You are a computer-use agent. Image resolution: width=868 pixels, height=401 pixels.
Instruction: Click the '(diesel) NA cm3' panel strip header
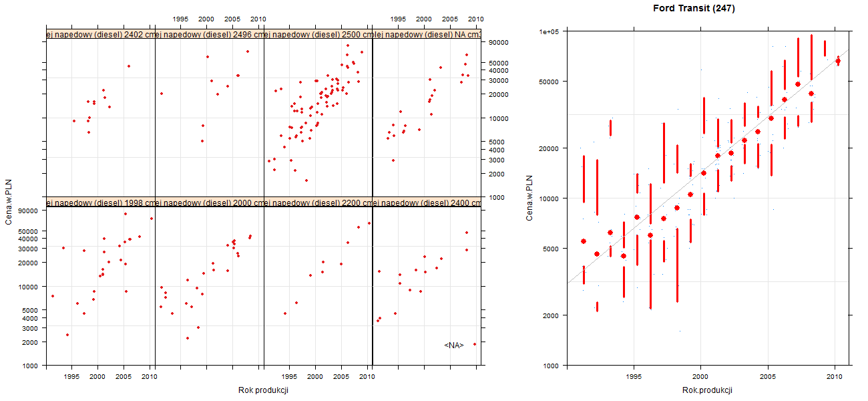[427, 35]
